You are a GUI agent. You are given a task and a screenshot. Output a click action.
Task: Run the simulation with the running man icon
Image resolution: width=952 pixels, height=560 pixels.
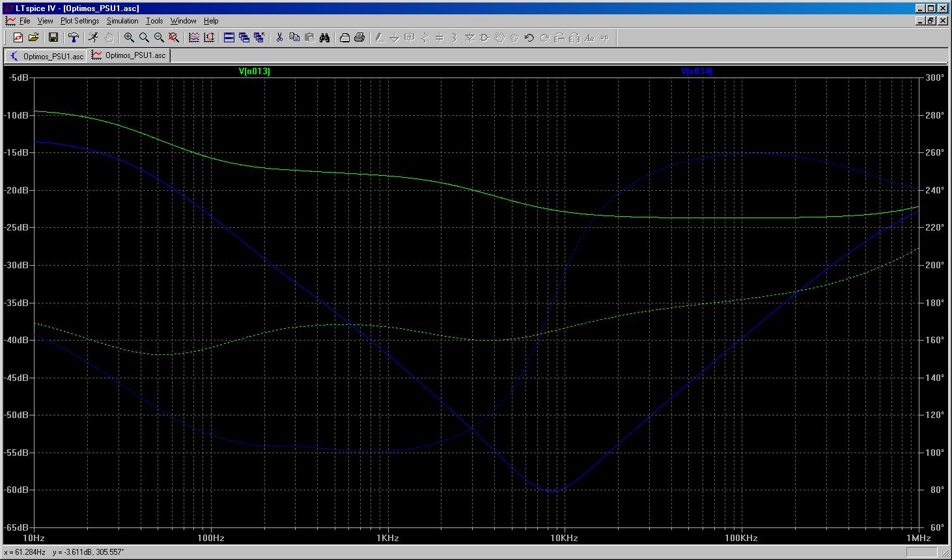pos(94,38)
